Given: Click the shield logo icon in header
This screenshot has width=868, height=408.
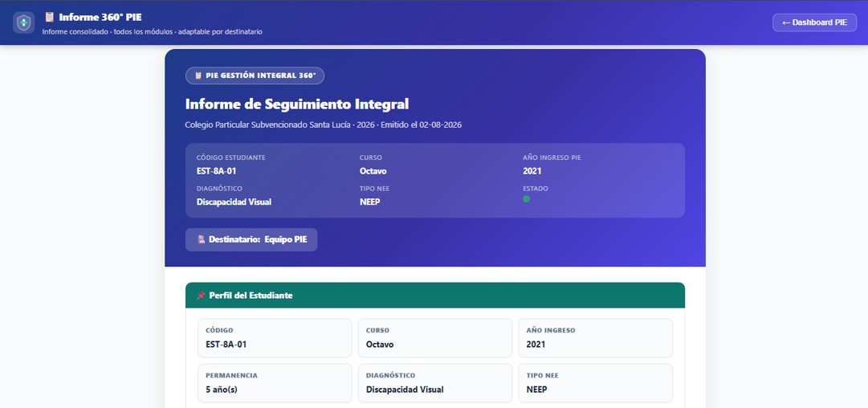Looking at the screenshot, I should click(24, 22).
